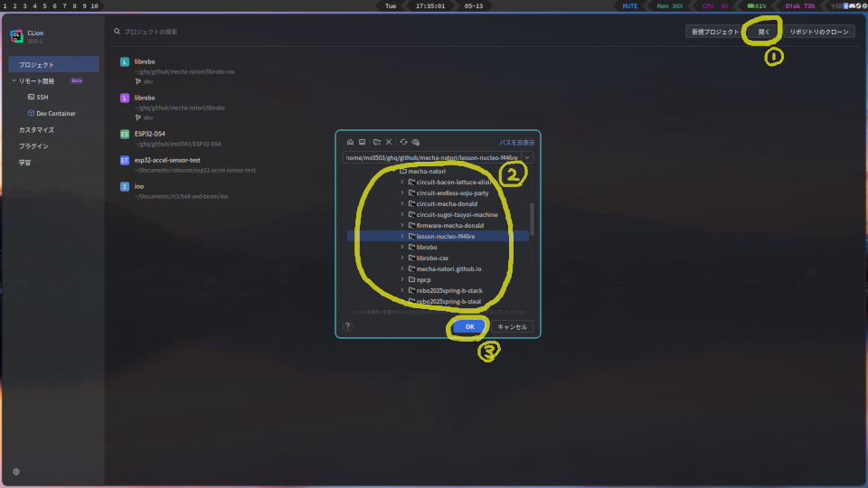The image size is (868, 488).
Task: Click the 新規プロジェクト button
Action: (x=714, y=33)
